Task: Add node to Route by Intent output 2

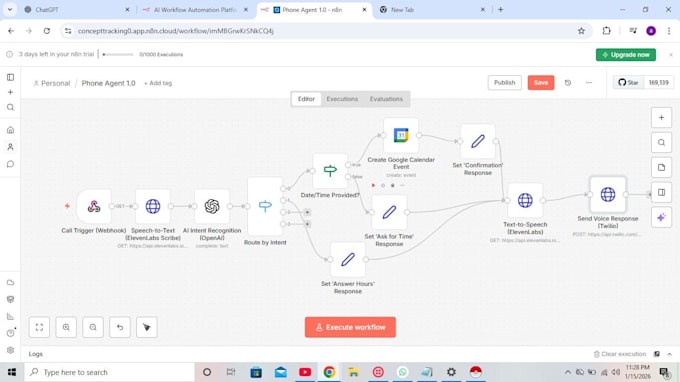Action: pos(307,212)
